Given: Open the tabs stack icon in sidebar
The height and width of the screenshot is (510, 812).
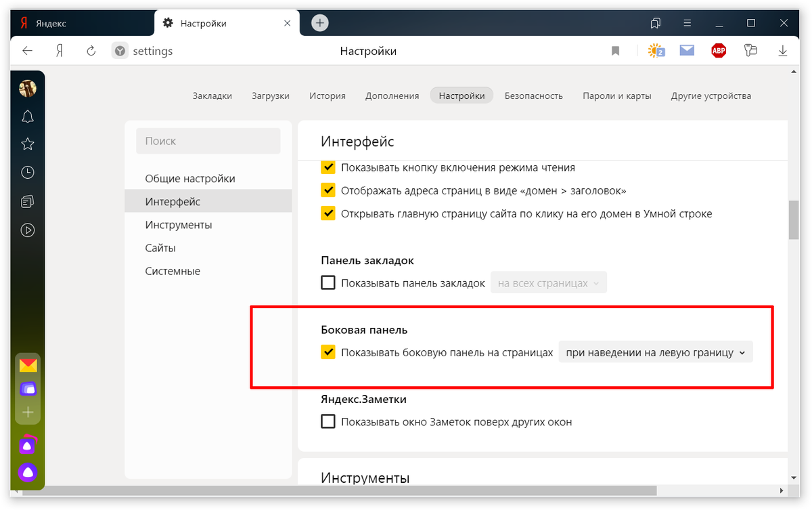Looking at the screenshot, I should [28, 202].
